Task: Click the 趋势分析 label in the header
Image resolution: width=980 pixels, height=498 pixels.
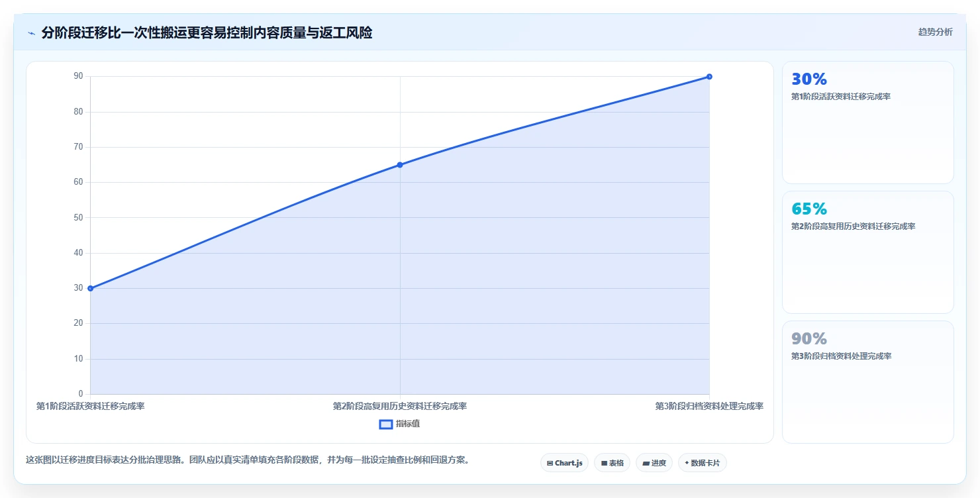Action: (x=935, y=32)
